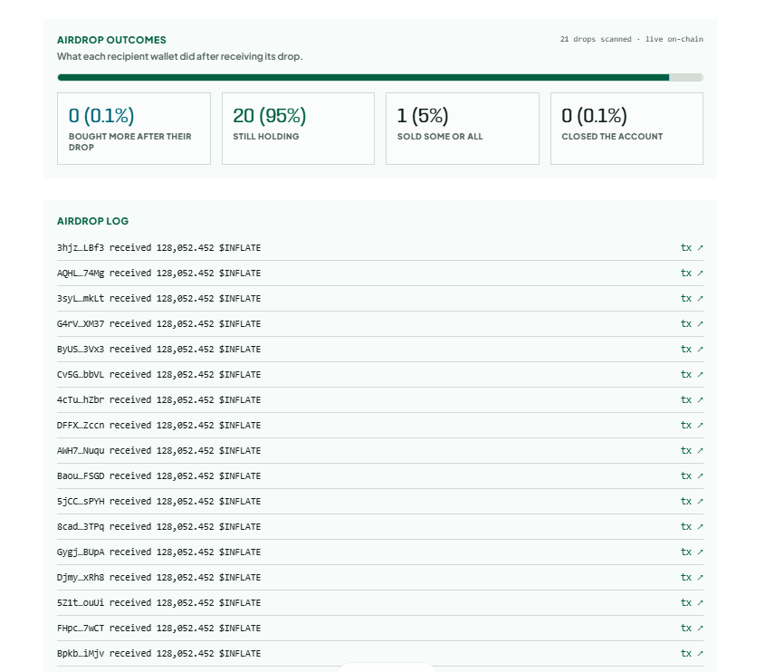Open the tx link for 4cTu…hZbr
The width and height of the screenshot is (784, 672).
pyautogui.click(x=692, y=399)
